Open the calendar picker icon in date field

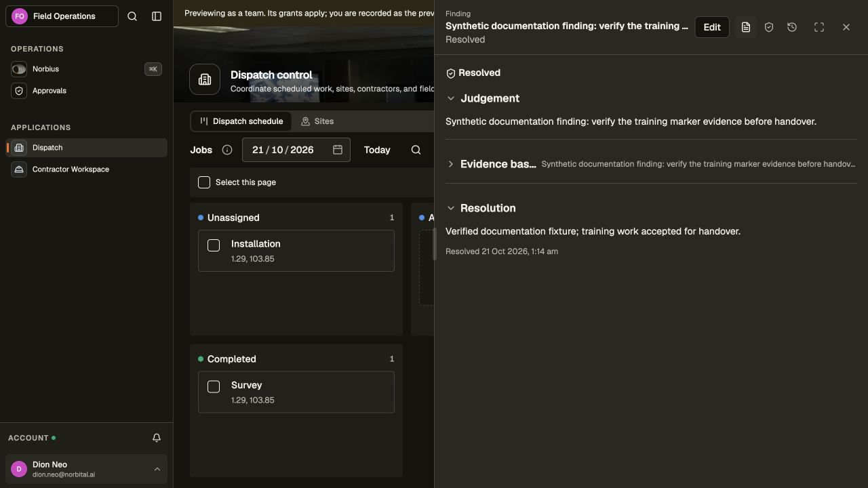coord(338,150)
